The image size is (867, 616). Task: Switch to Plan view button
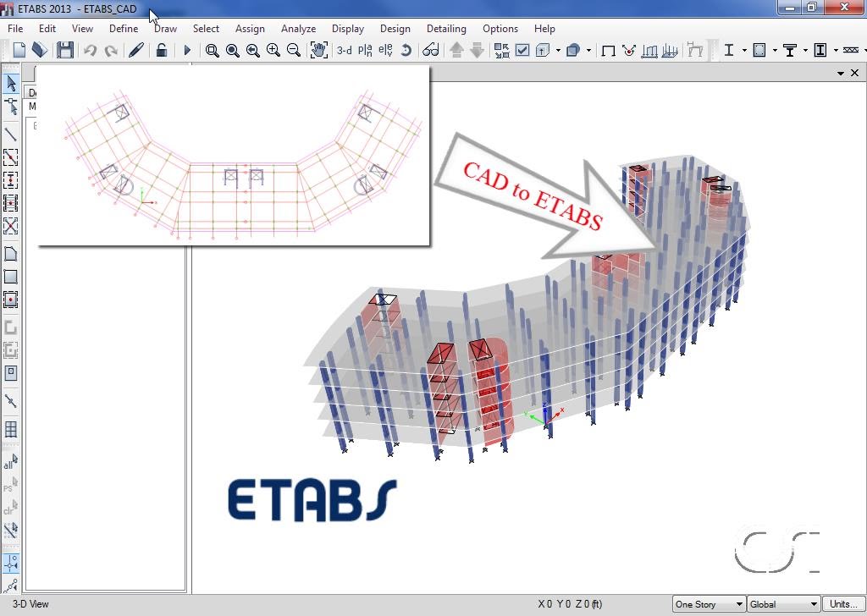[x=365, y=50]
